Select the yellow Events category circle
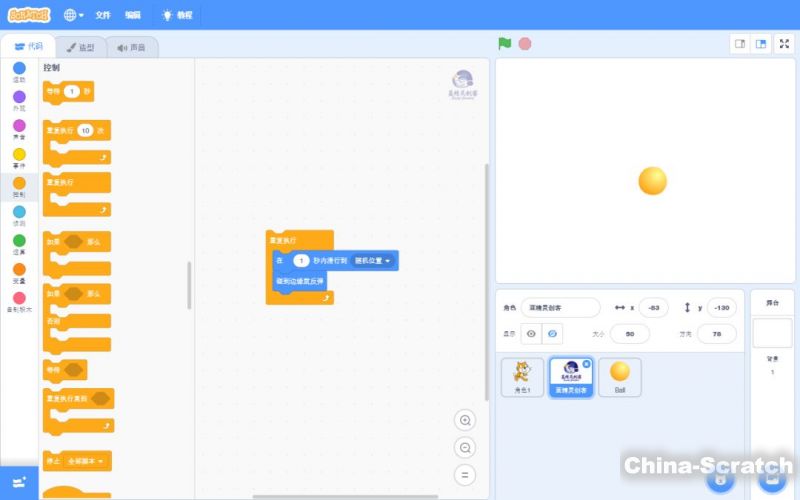 19,155
